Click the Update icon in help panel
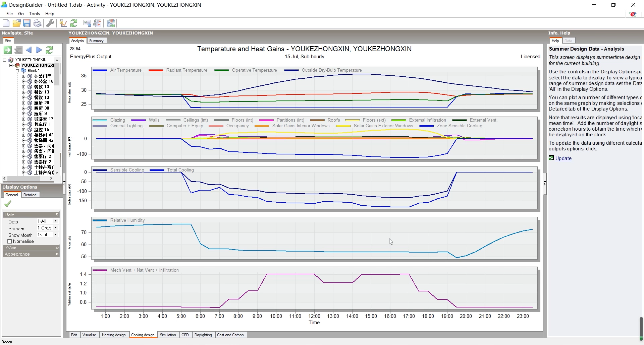 (551, 158)
